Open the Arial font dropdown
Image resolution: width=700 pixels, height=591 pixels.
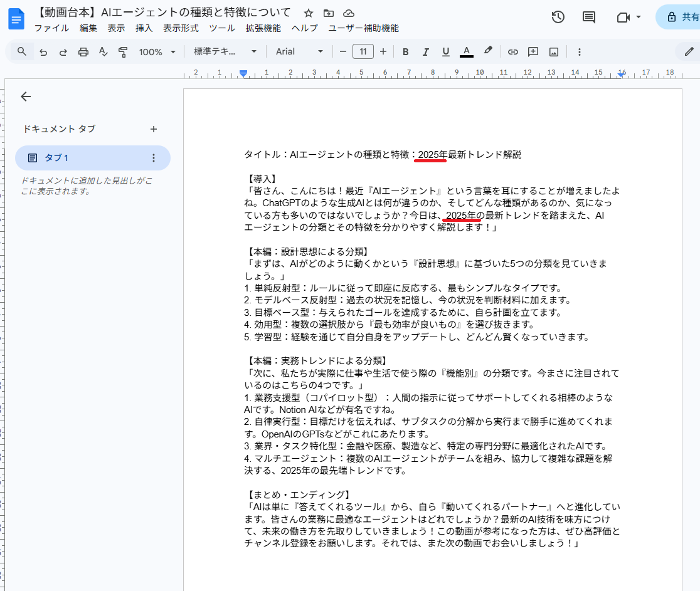point(300,52)
